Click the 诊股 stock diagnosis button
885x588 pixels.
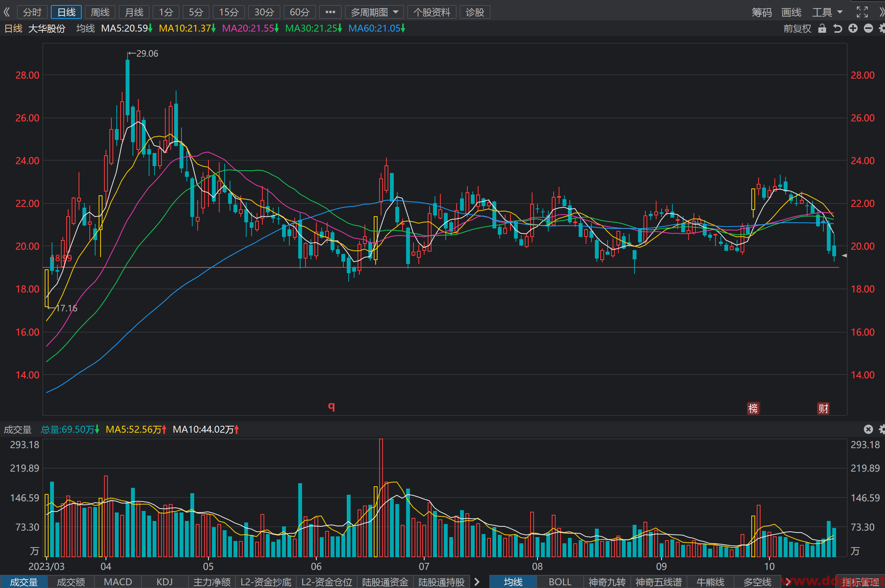(475, 12)
